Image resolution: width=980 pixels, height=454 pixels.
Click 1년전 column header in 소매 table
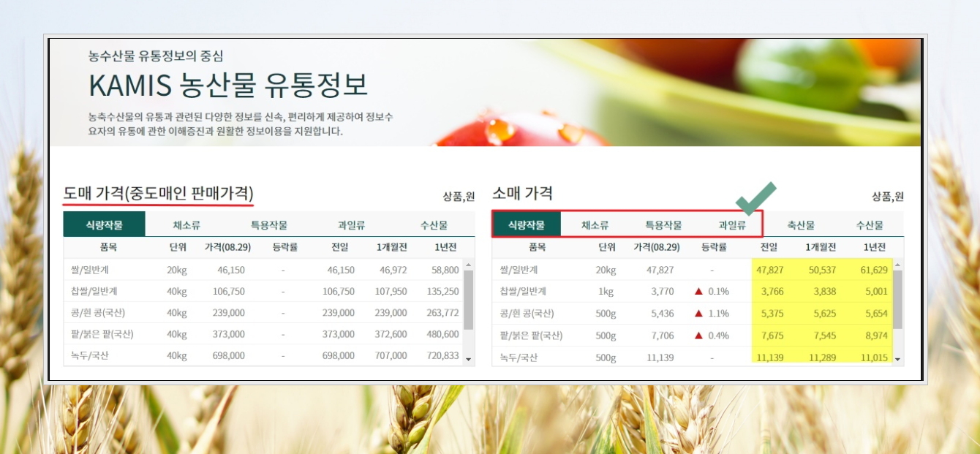click(x=874, y=247)
